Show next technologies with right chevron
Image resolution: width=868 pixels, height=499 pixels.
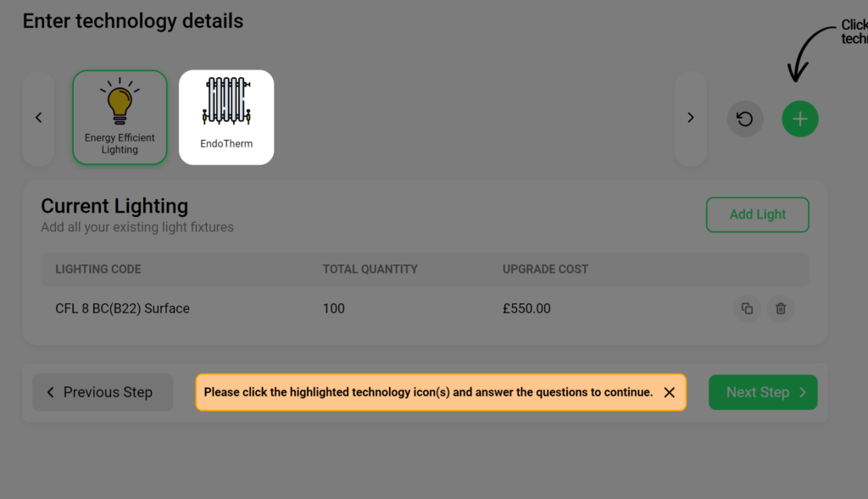[691, 118]
